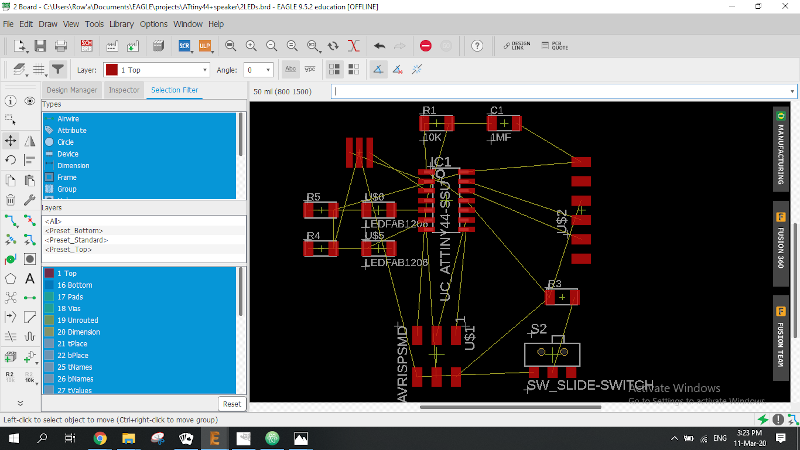This screenshot has height=450, width=800.
Task: Select the Mirror tool
Action: (x=30, y=141)
